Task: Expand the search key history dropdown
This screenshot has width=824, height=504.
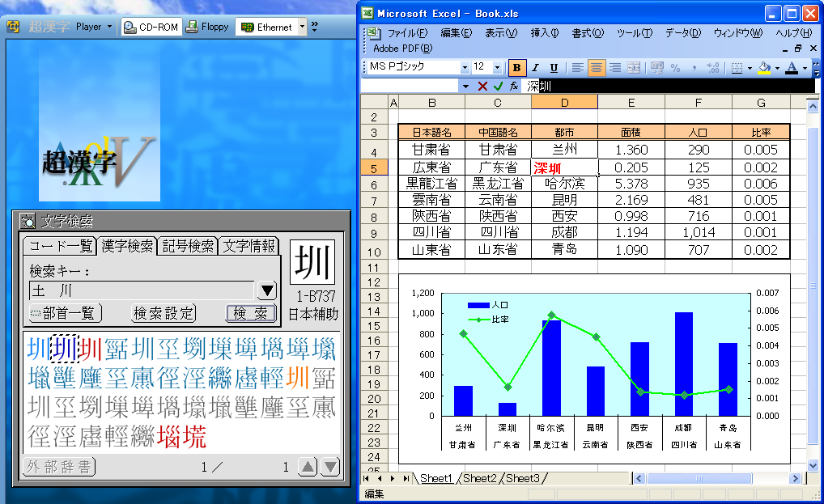Action: (266, 290)
